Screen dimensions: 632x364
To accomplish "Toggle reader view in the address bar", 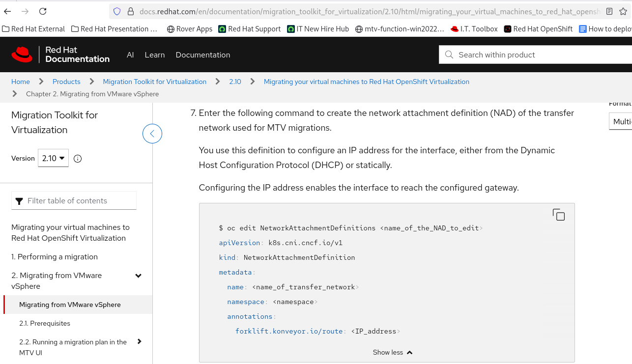I will click(x=609, y=11).
